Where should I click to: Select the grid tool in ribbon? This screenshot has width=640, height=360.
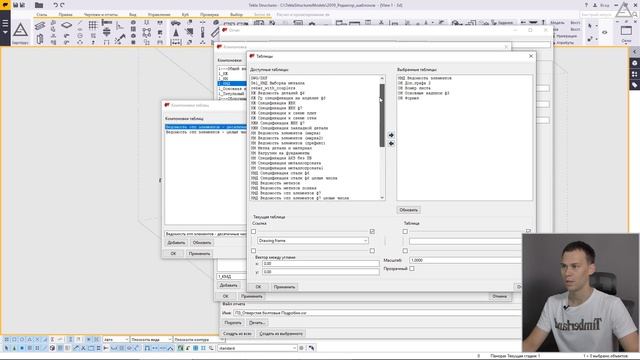[x=93, y=26]
